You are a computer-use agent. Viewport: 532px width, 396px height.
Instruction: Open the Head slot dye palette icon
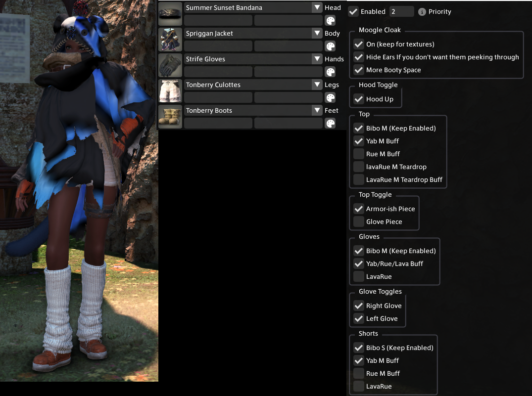(x=330, y=20)
